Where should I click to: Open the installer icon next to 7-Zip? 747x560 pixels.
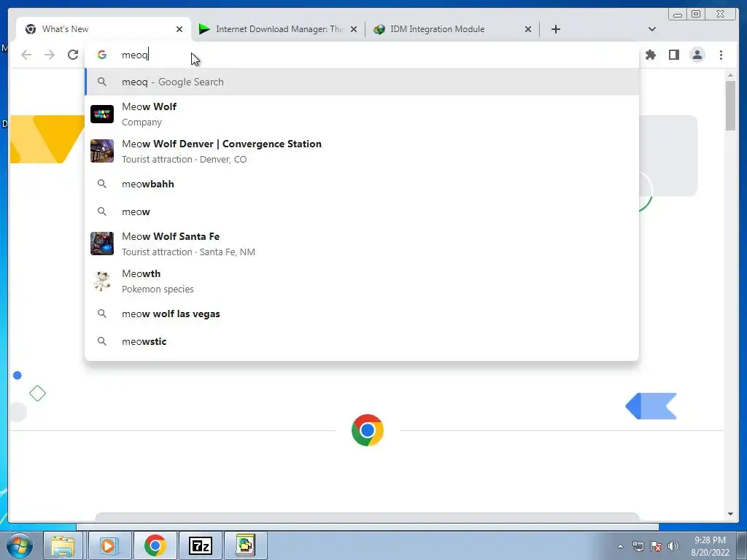tap(245, 545)
